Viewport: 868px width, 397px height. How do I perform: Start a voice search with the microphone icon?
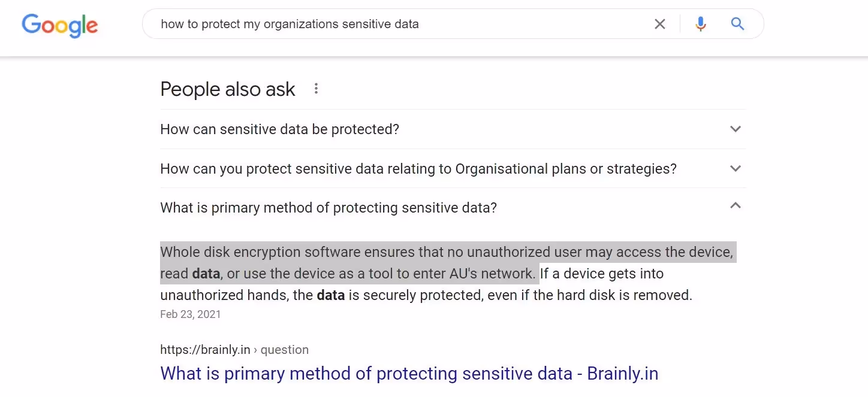point(700,24)
